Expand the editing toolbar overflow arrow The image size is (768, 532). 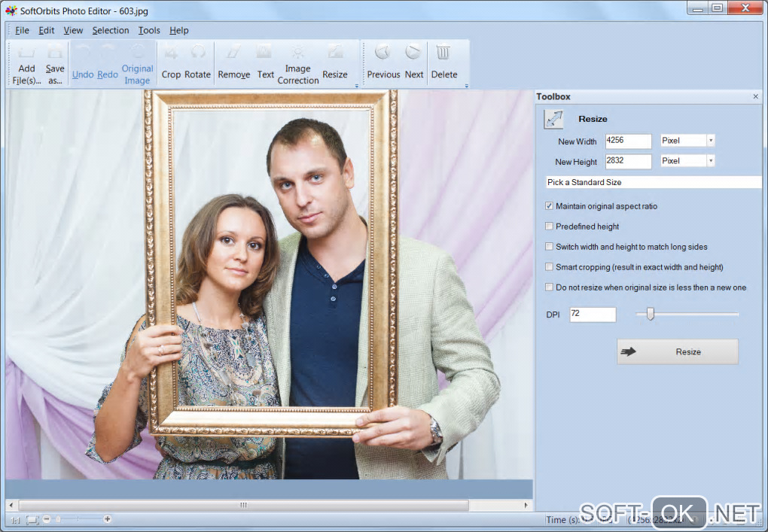[357, 86]
